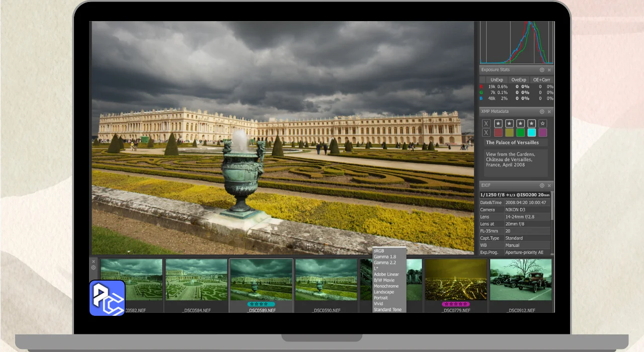Select the Landscape menu entry
The height and width of the screenshot is (352, 644).
[x=384, y=292]
